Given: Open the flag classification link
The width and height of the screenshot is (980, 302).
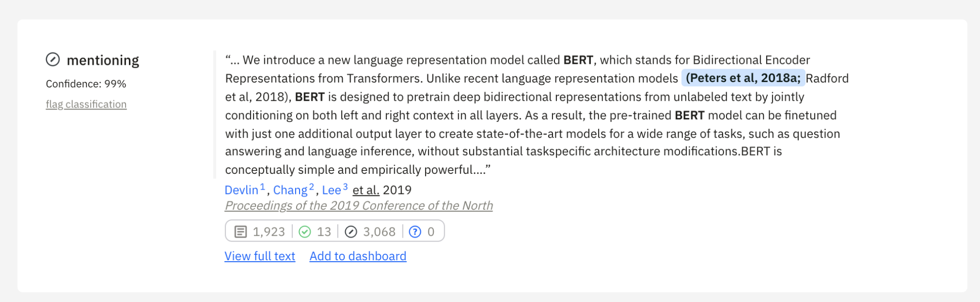Looking at the screenshot, I should [x=86, y=105].
